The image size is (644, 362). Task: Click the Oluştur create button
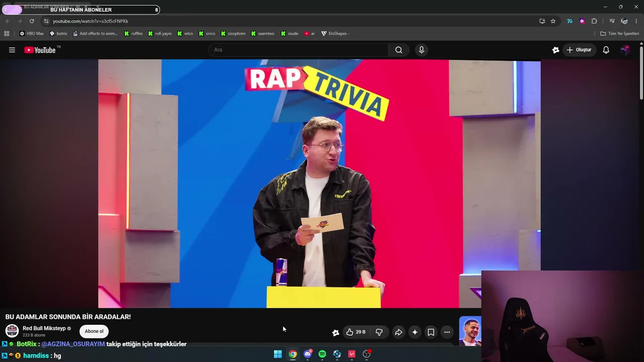[579, 50]
